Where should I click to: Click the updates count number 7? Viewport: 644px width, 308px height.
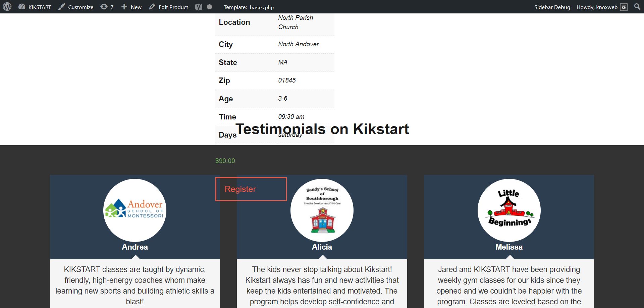point(112,7)
